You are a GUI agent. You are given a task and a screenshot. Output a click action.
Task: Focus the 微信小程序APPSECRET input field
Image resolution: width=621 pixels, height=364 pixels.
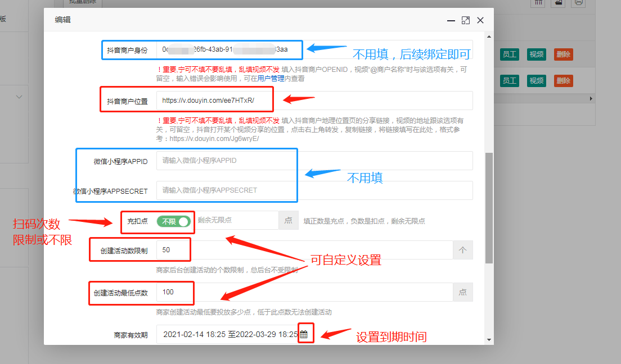(314, 190)
